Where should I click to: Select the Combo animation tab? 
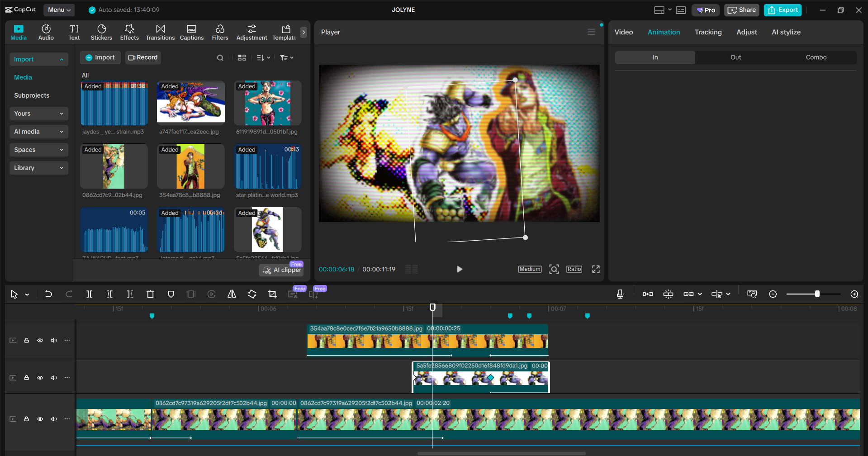[816, 57]
